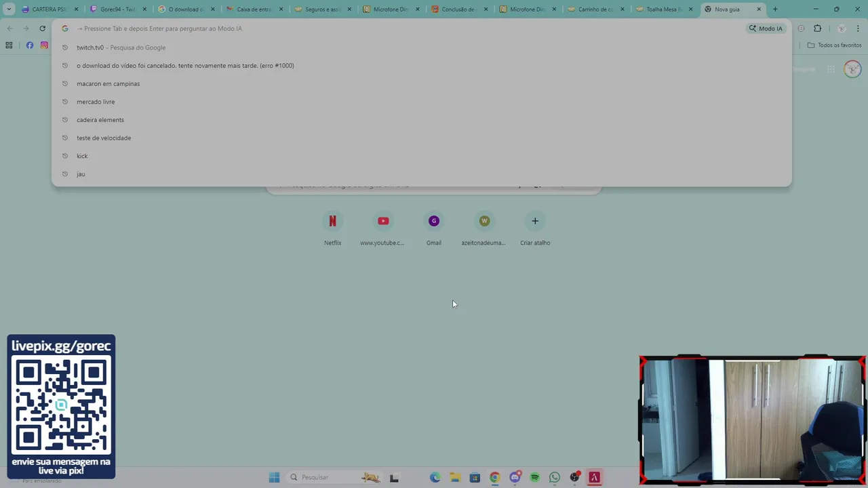
Task: Open Windows Start menu
Action: click(x=274, y=477)
